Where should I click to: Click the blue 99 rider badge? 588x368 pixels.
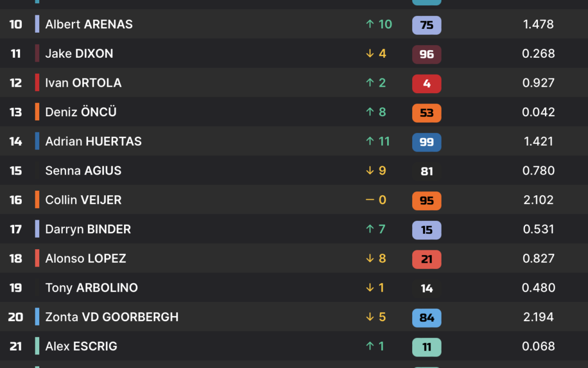pyautogui.click(x=426, y=142)
